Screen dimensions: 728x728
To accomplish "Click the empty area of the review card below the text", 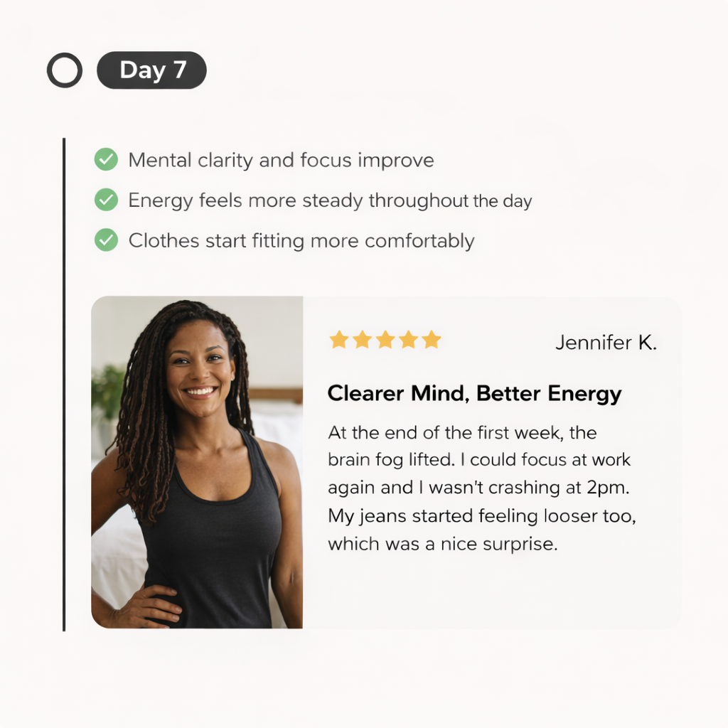I will pyautogui.click(x=492, y=592).
